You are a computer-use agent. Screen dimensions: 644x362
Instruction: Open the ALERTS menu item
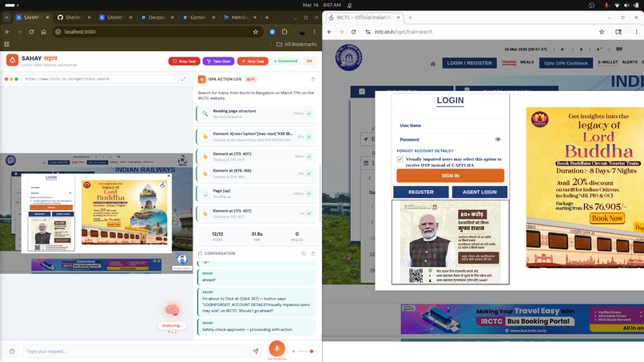pos(630,62)
